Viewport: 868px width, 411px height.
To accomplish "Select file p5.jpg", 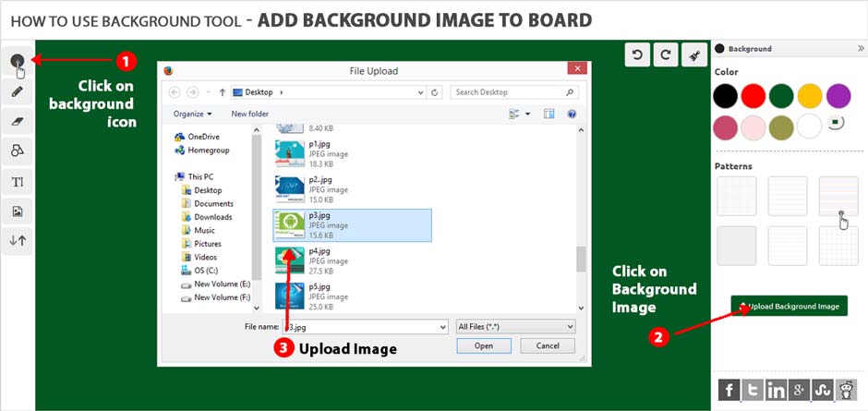I will point(352,296).
